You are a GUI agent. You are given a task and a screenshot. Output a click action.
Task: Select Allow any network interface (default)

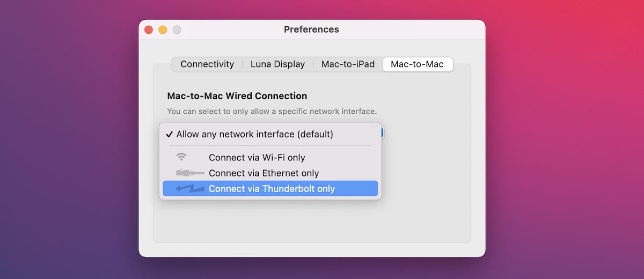(x=254, y=134)
